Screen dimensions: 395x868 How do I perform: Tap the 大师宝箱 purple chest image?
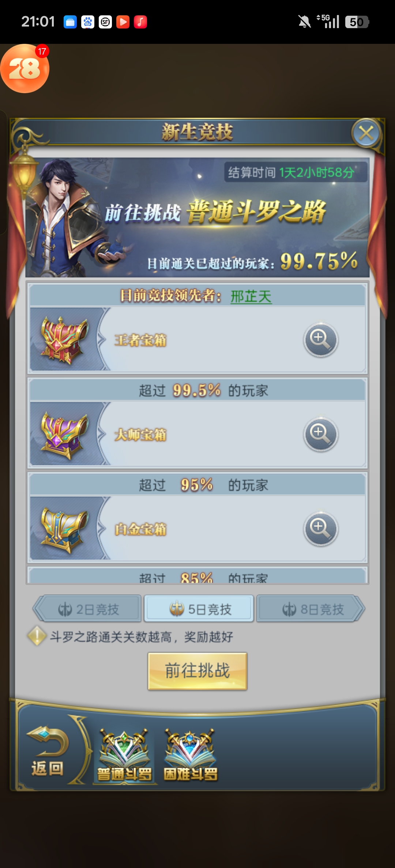[64, 434]
